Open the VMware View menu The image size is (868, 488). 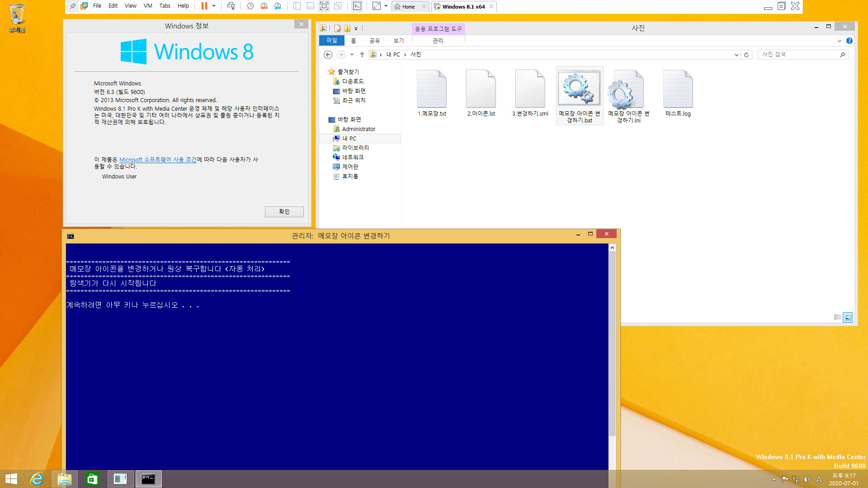tap(131, 6)
